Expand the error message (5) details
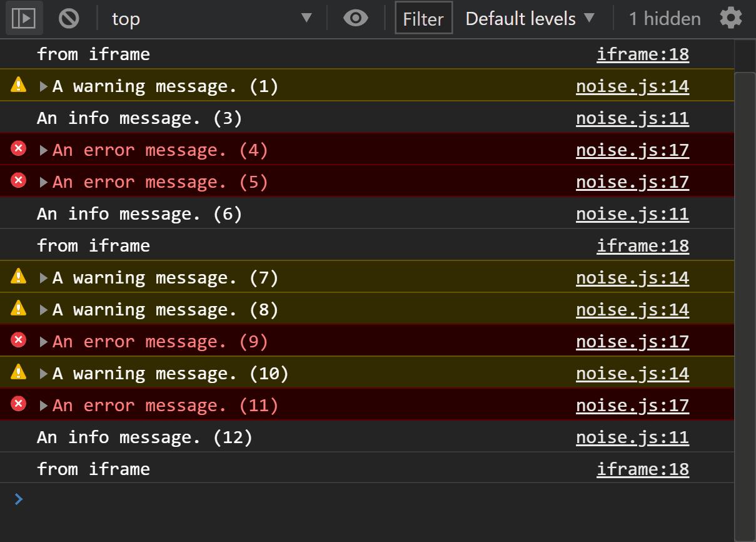Viewport: 756px width, 542px height. 43,181
